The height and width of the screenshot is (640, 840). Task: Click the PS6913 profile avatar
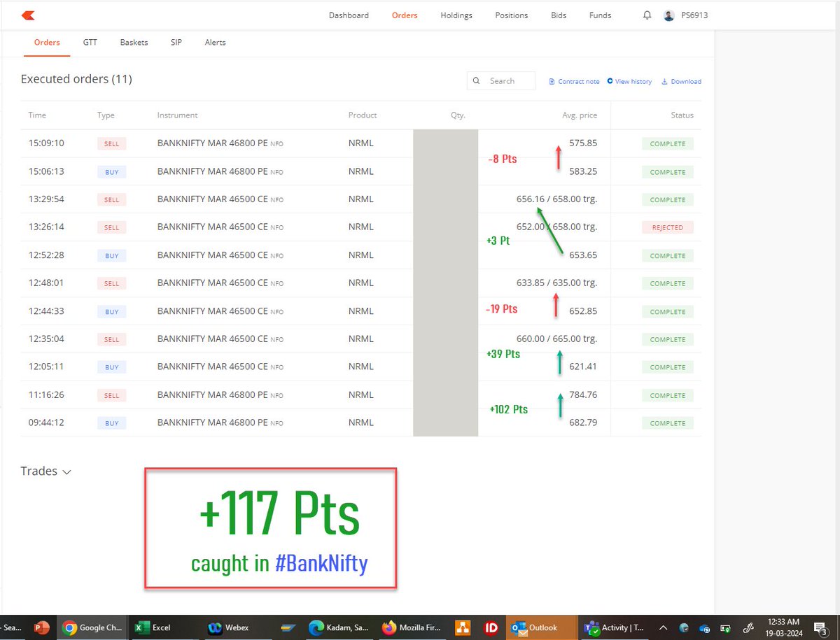click(669, 15)
